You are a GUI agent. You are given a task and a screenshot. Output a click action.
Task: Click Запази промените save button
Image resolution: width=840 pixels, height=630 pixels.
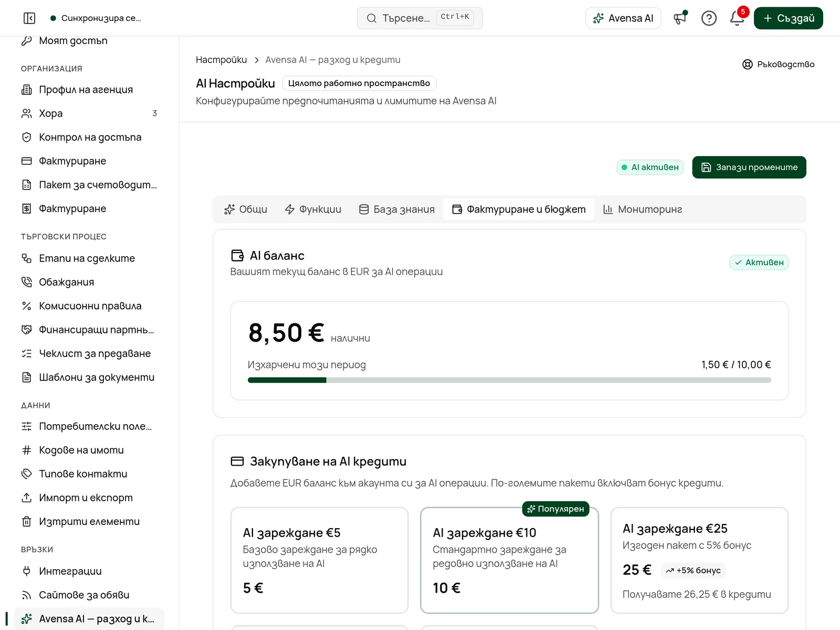pos(749,167)
